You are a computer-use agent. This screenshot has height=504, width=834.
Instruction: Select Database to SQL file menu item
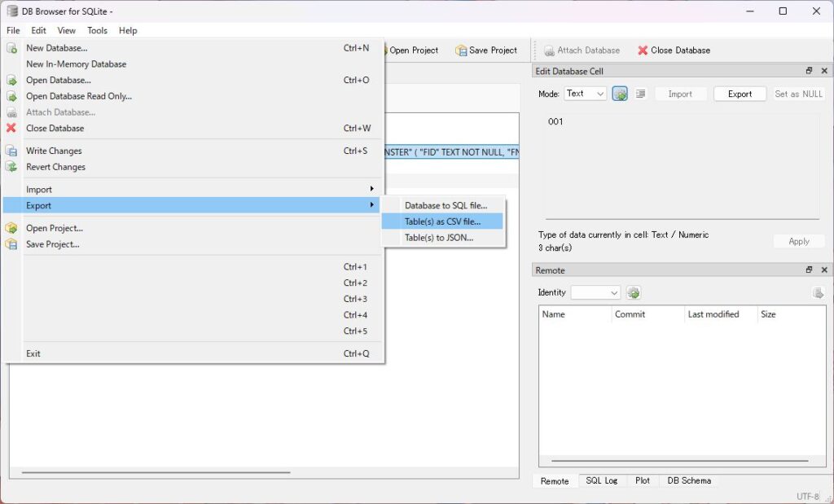coord(446,205)
